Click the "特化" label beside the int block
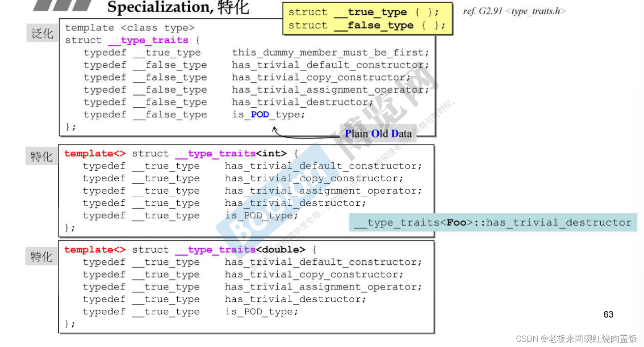The width and height of the screenshot is (644, 347). tap(42, 157)
